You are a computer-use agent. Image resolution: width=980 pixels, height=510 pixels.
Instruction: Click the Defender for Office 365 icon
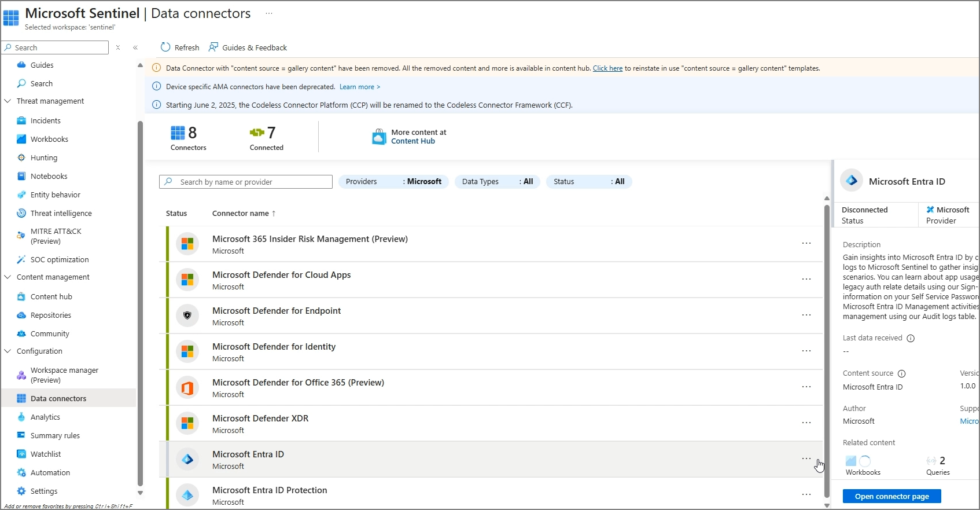tap(187, 387)
